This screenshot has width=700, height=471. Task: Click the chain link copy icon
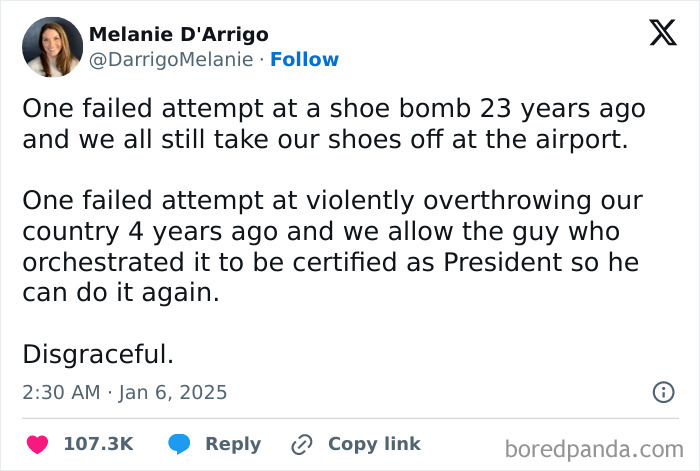301,444
